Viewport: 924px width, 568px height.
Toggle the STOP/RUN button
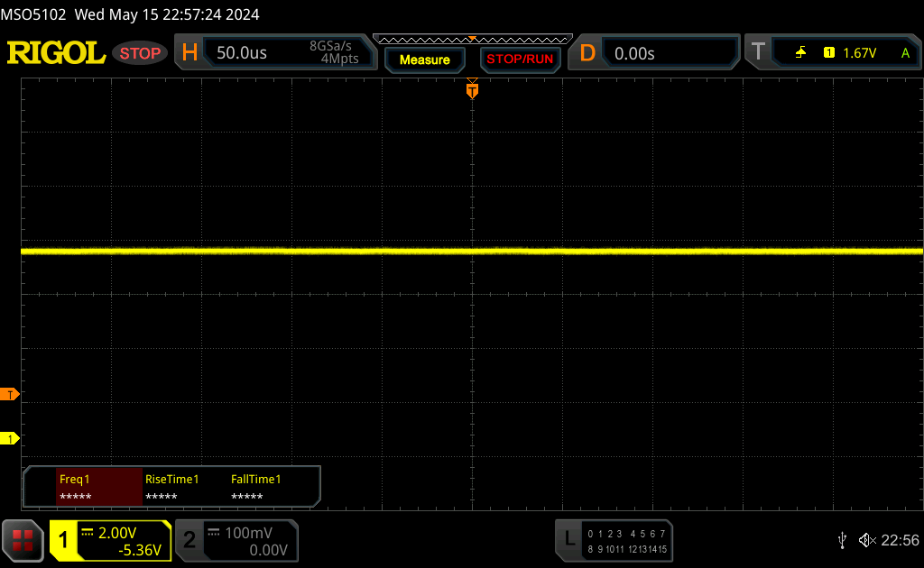[x=520, y=60]
